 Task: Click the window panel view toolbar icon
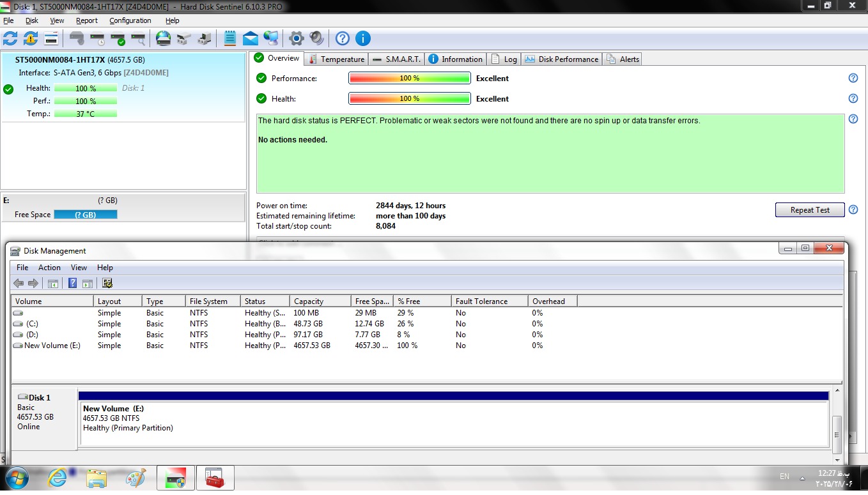coord(52,38)
